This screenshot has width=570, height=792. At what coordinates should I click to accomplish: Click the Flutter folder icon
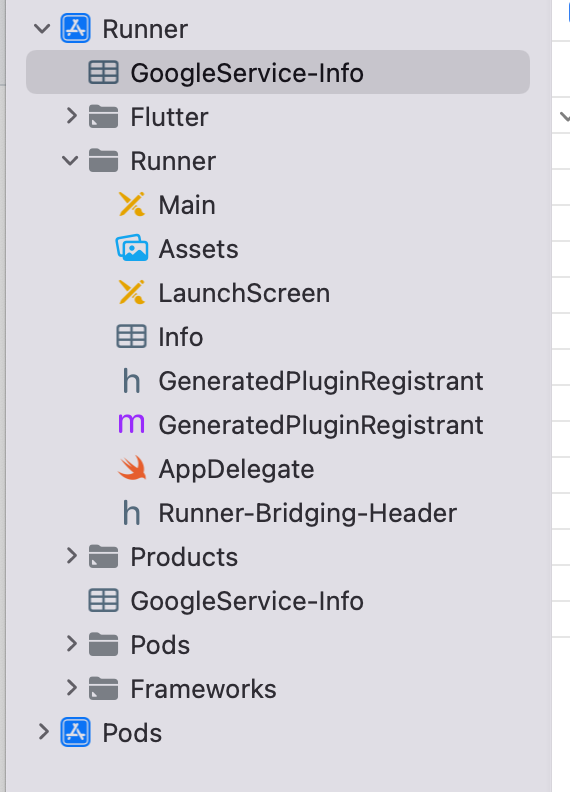pos(104,117)
